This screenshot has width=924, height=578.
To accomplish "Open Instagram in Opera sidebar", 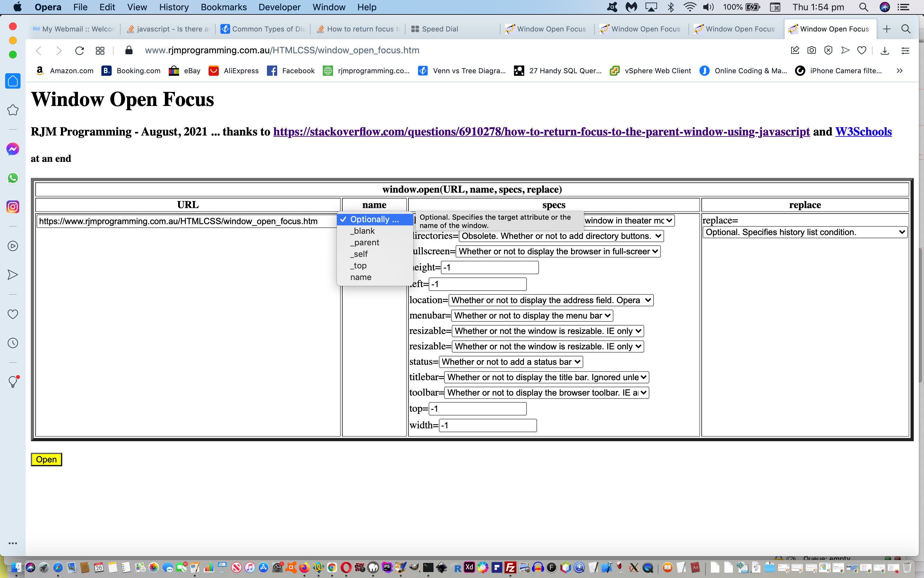I will point(13,207).
